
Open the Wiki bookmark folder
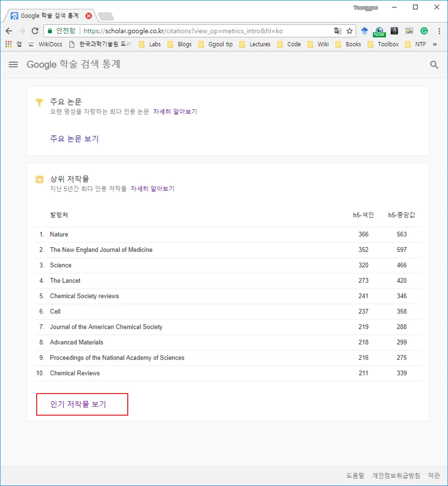coord(318,44)
